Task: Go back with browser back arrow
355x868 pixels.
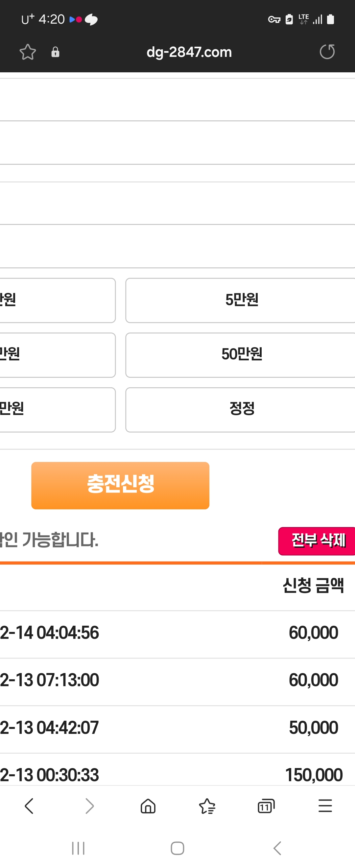Action: pos(29,806)
